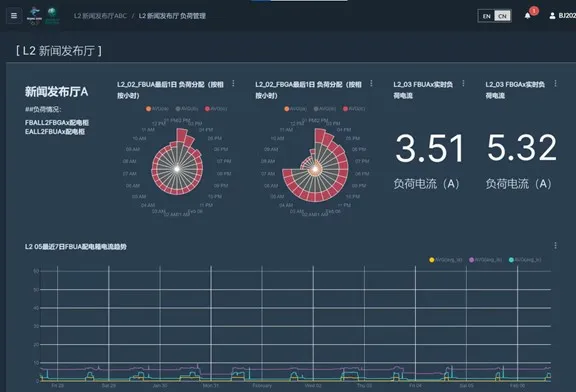Click the [ L2 新闻发布厅 ] page heading
The width and height of the screenshot is (576, 392).
coord(59,51)
